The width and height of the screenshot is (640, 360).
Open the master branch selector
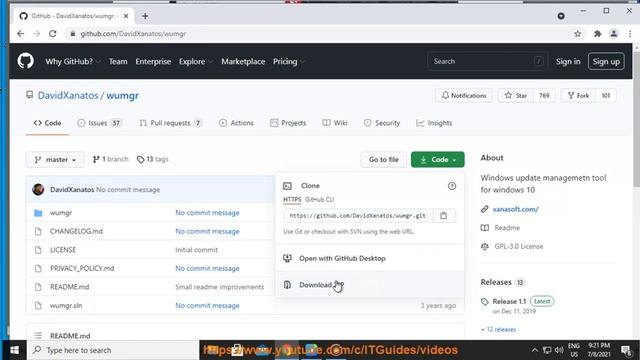click(x=55, y=160)
